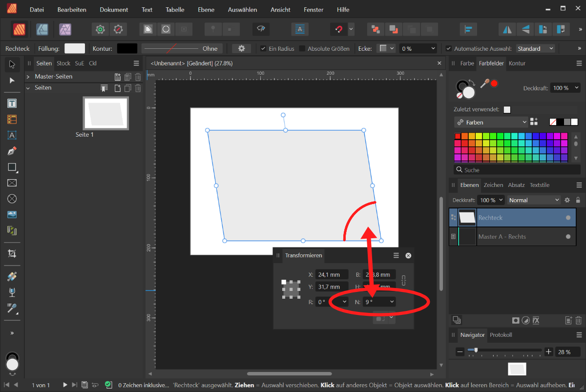Select the Zeichenwerkzeug text frame tool
586x392 pixels.
coord(12,103)
